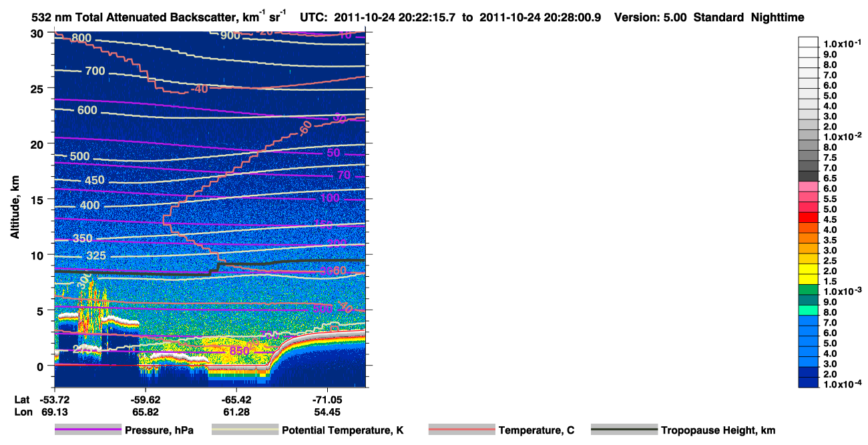Click the 'Potential Temperature, K' legend label
Screen dimensions: 868x445
point(343,430)
